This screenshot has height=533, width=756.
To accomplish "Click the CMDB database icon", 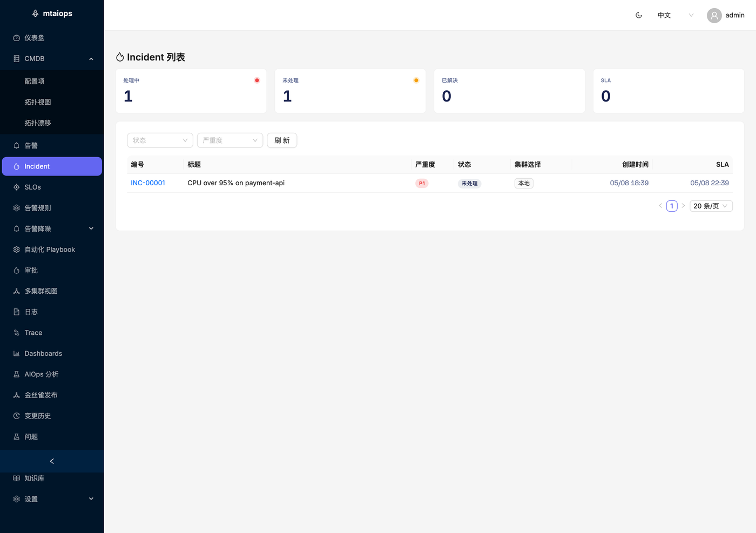I will coord(17,59).
